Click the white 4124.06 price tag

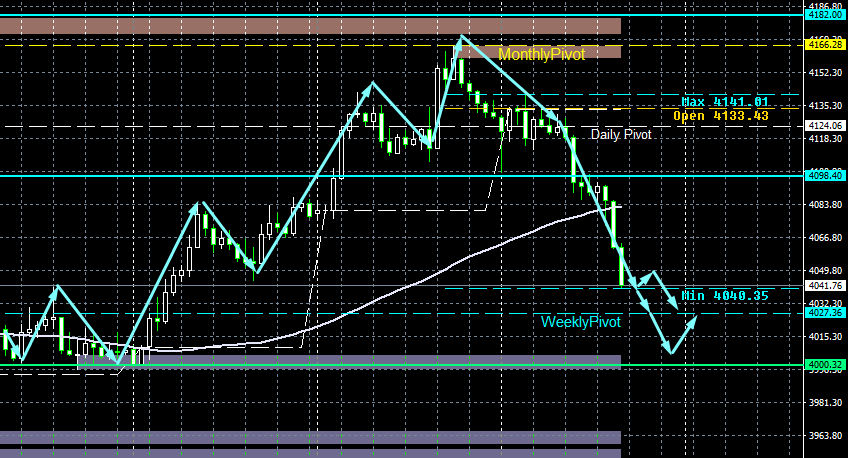click(825, 125)
